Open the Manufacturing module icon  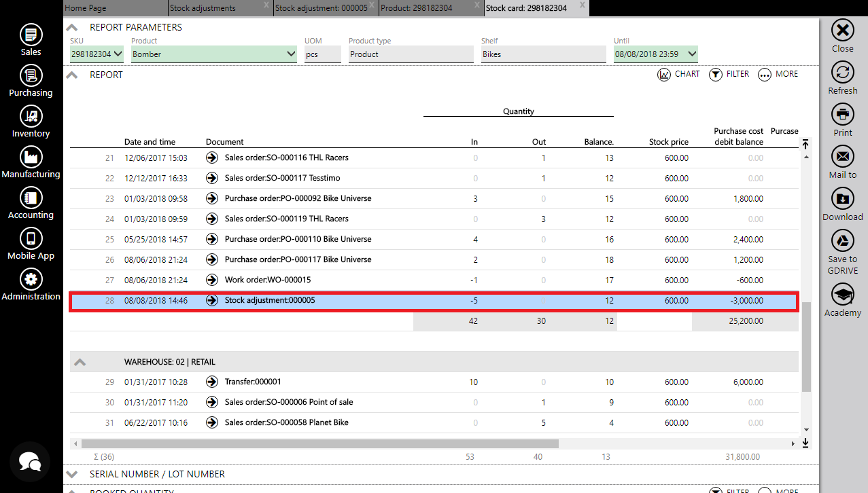[x=31, y=157]
